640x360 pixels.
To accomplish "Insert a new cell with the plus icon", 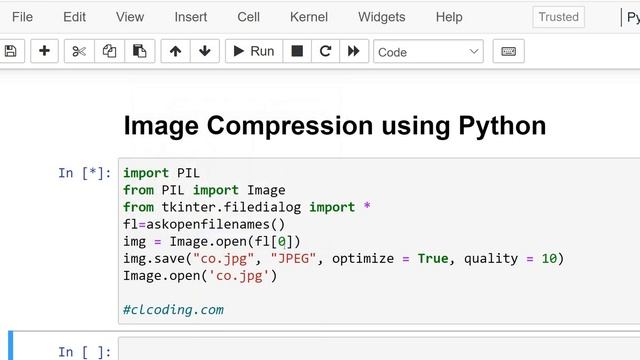I will click(x=44, y=51).
